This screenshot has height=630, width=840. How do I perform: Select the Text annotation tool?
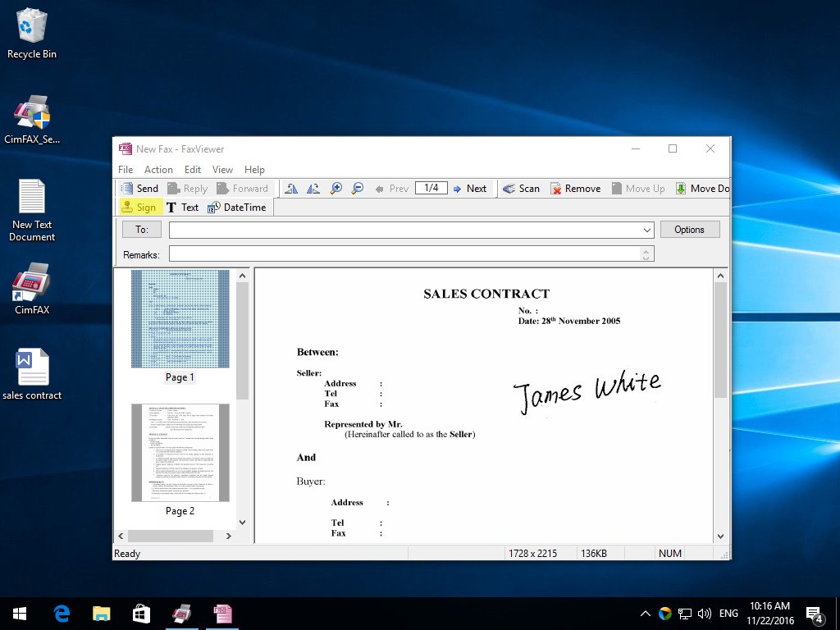(182, 208)
